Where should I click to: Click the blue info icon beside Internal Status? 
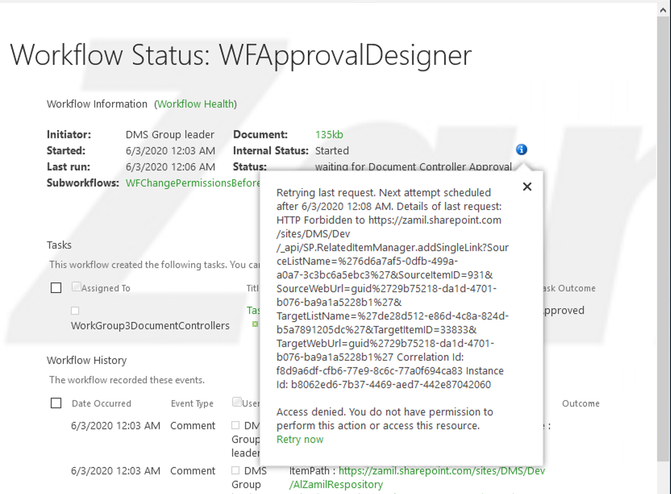[x=521, y=149]
